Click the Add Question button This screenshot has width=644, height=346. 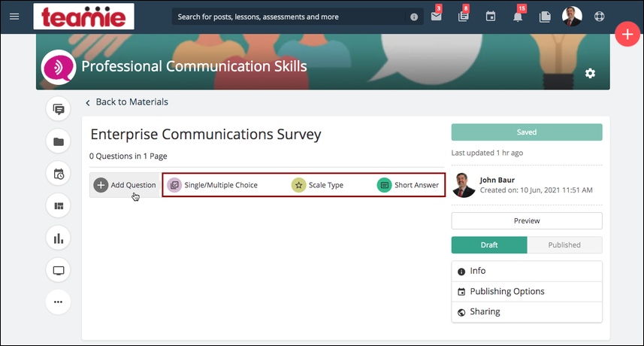[125, 185]
